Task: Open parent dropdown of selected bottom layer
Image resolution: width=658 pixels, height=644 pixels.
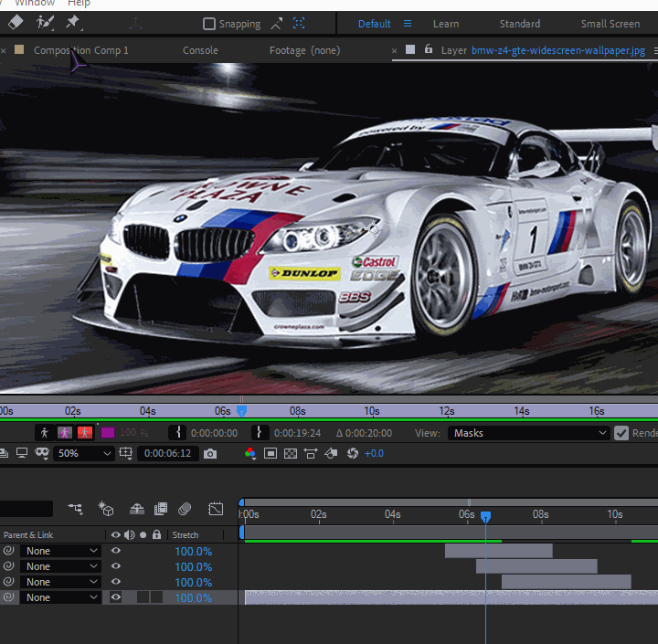Action: point(61,597)
